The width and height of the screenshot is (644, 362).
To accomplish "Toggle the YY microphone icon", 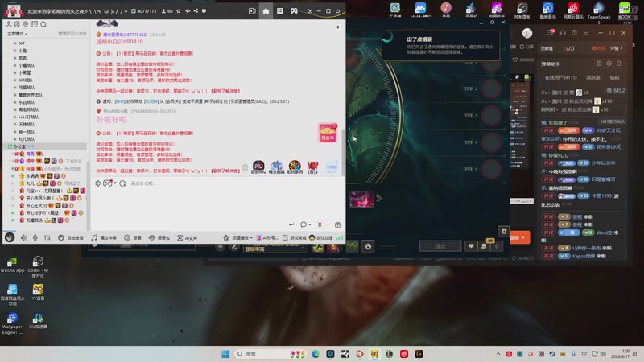I will click(x=35, y=237).
